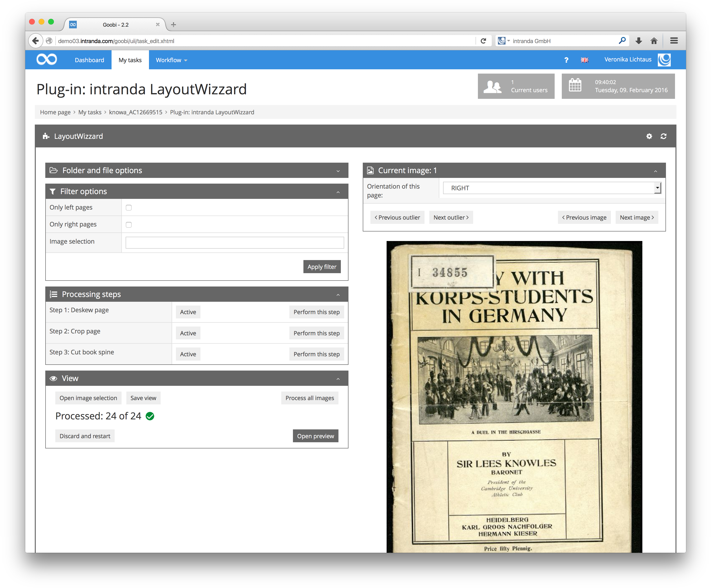
Task: Switch to the Dashboard tab
Action: coord(89,60)
